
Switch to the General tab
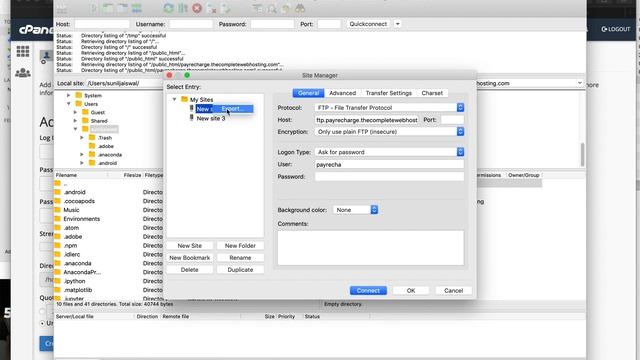[x=308, y=93]
